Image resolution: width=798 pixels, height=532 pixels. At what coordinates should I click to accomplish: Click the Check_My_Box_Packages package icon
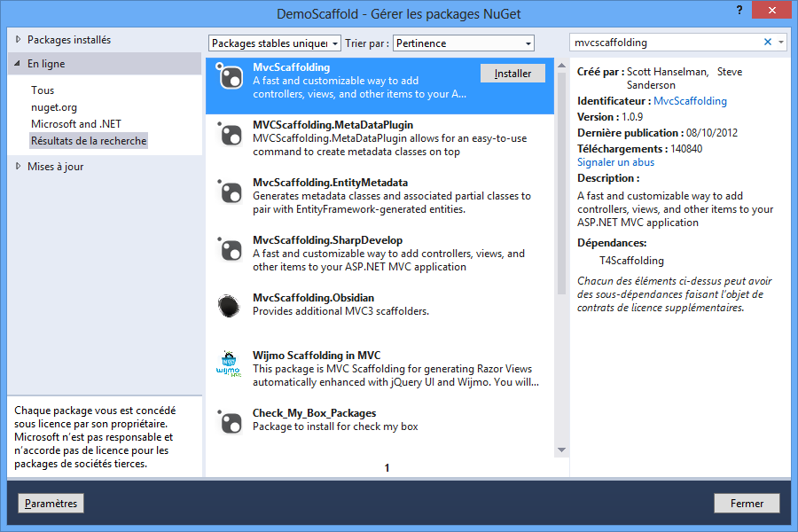[x=230, y=422]
